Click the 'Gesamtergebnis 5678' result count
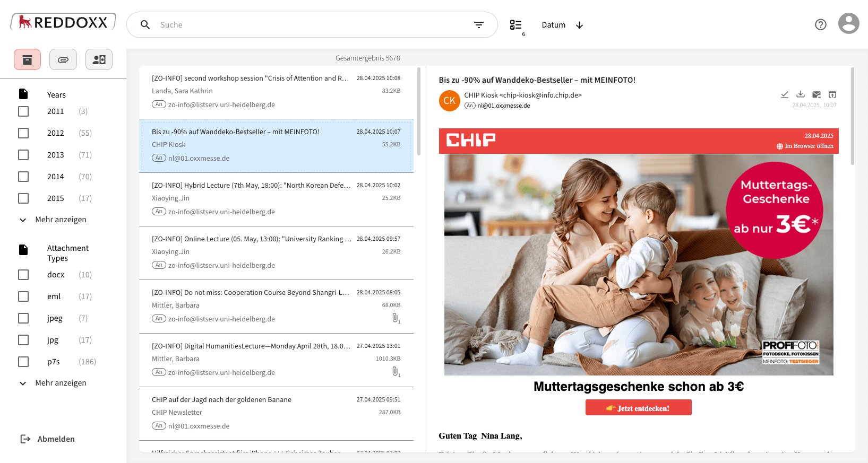Viewport: 868px width, 463px height. pos(368,58)
